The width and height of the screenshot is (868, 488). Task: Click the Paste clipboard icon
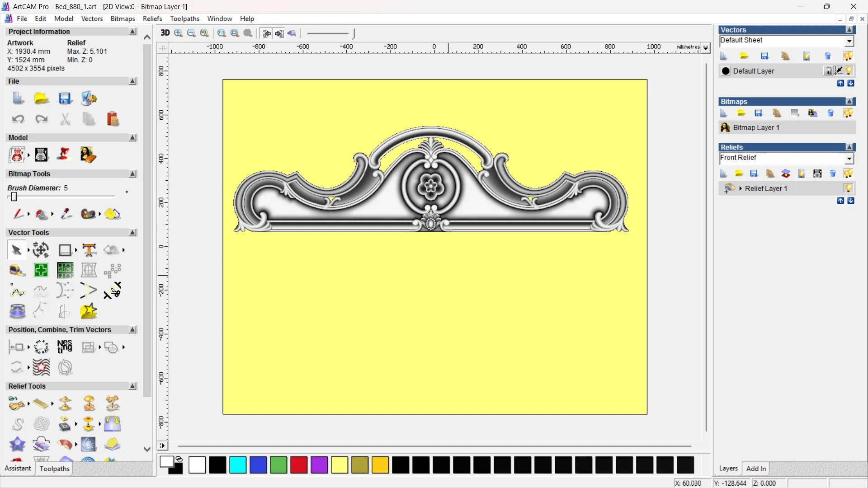[x=113, y=119]
